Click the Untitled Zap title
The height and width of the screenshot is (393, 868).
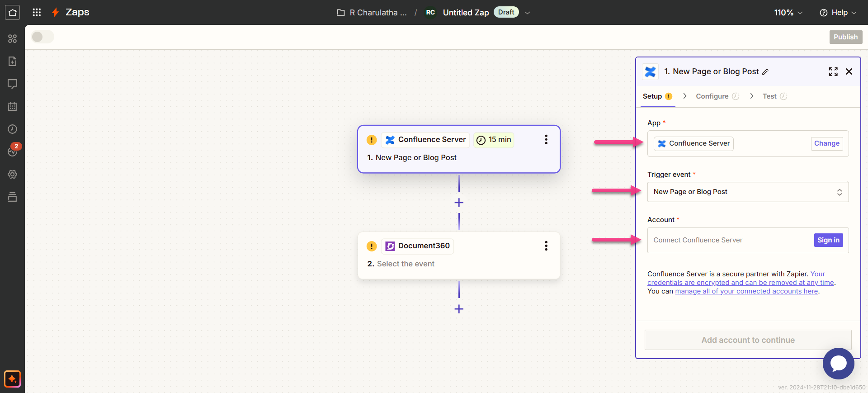[466, 13]
